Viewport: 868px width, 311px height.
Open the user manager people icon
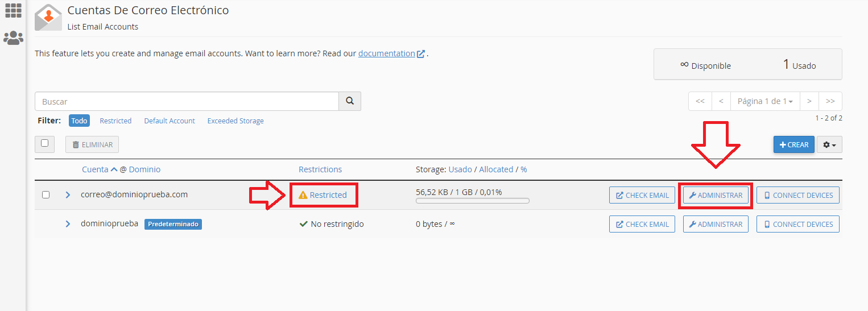point(13,38)
